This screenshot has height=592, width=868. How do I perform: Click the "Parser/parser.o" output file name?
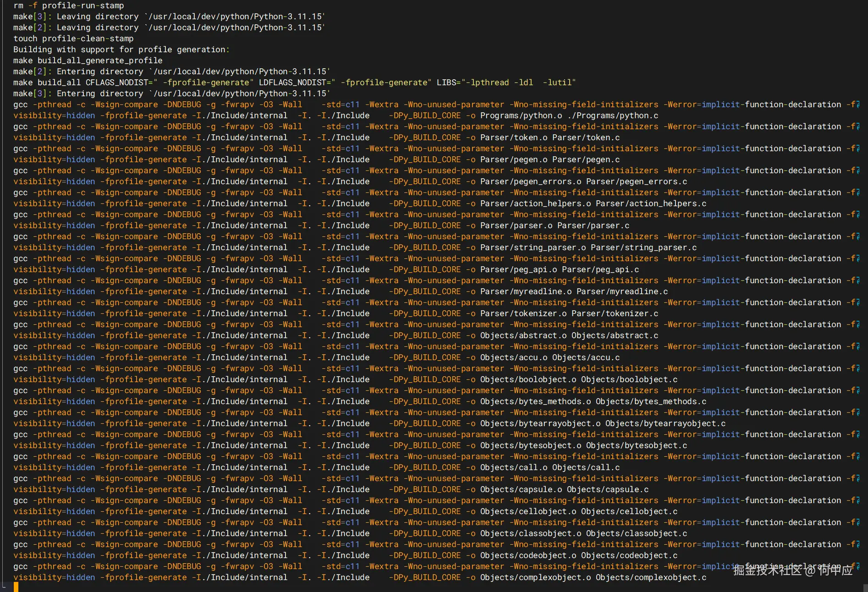pos(516,225)
